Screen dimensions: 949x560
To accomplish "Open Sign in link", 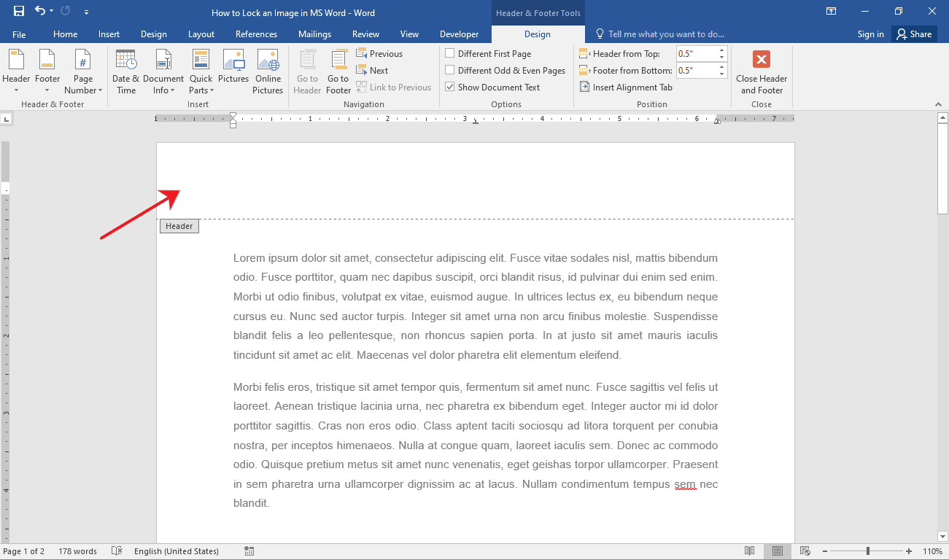I will point(870,34).
